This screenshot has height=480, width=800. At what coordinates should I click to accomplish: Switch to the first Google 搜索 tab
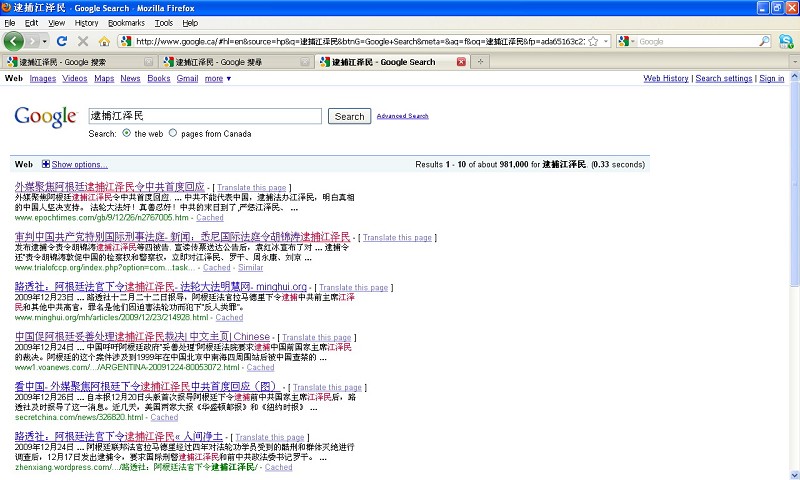click(x=82, y=62)
